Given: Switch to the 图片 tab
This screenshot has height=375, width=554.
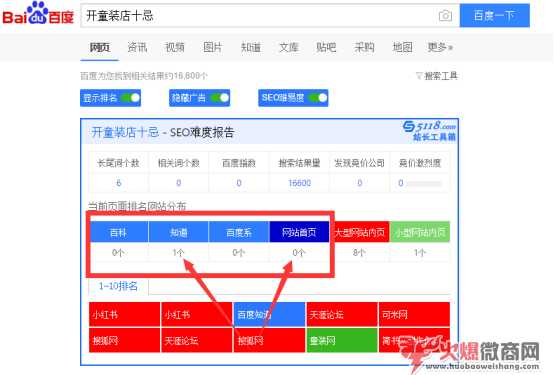Looking at the screenshot, I should (x=213, y=47).
